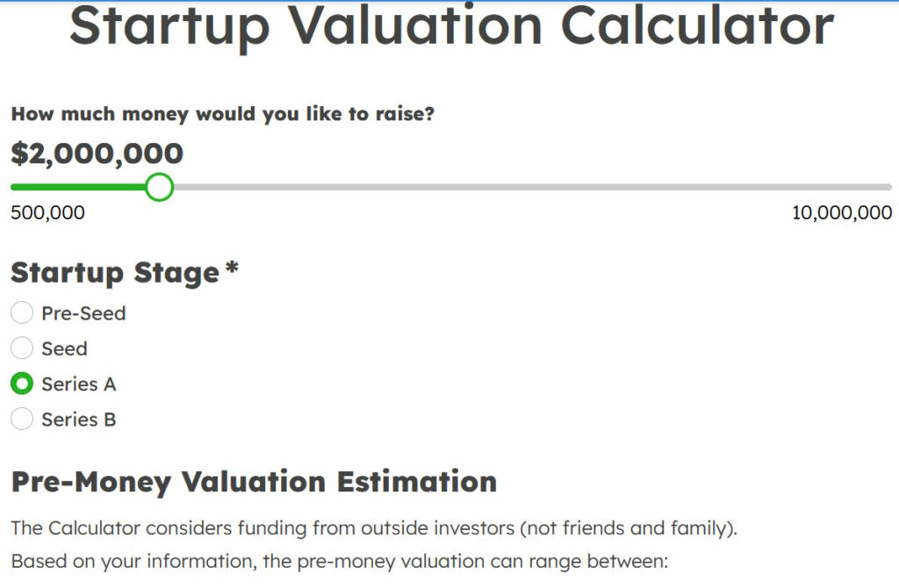The height and width of the screenshot is (588, 899).
Task: Click the 500,000 minimum slider label
Action: point(47,212)
